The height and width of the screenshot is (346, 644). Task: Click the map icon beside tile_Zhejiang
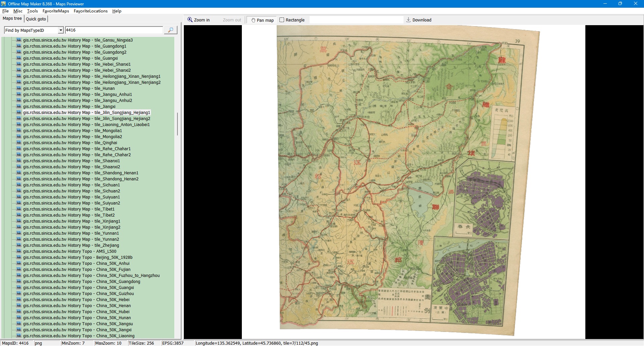click(x=19, y=245)
